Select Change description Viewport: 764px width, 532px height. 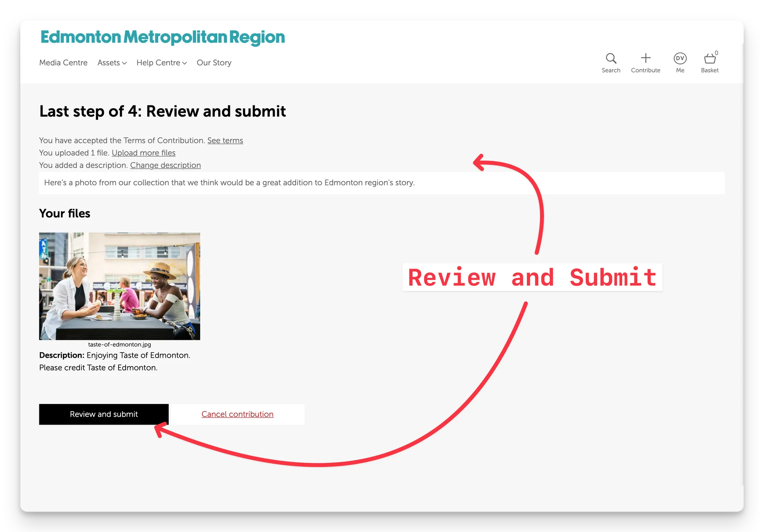[x=166, y=166]
